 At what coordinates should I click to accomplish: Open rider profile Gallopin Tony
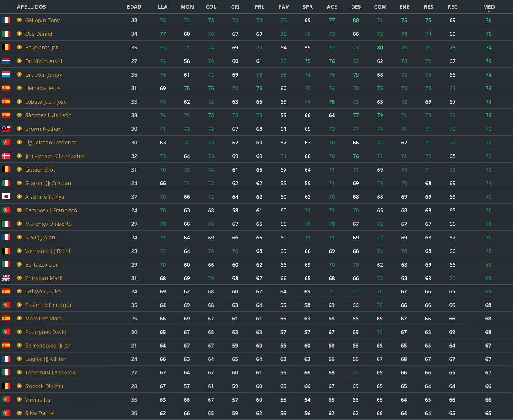43,20
